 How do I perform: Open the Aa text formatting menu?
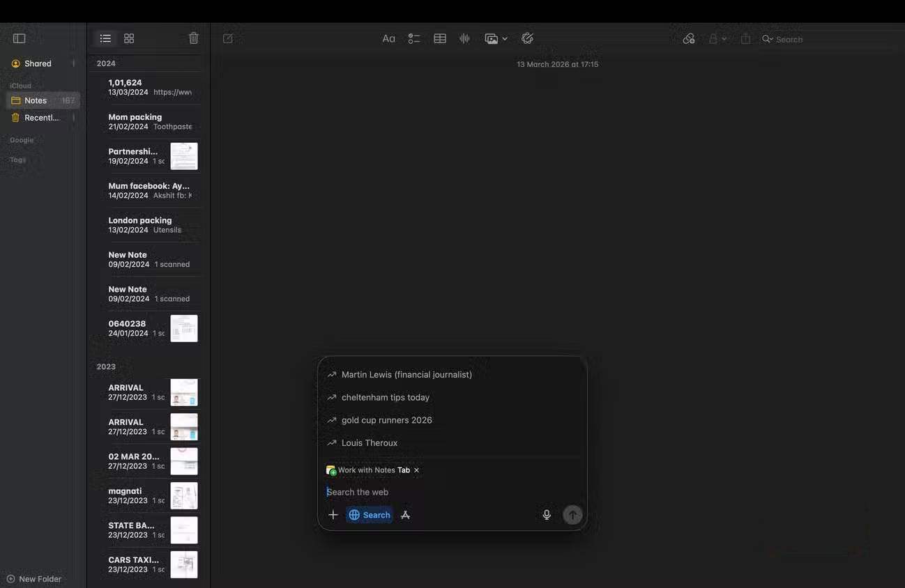pos(388,38)
